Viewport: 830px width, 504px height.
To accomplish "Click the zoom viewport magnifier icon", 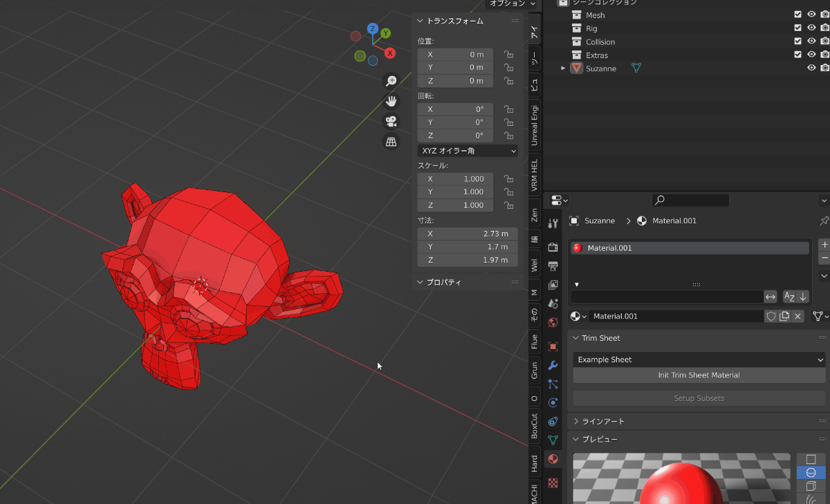I will pos(391,81).
